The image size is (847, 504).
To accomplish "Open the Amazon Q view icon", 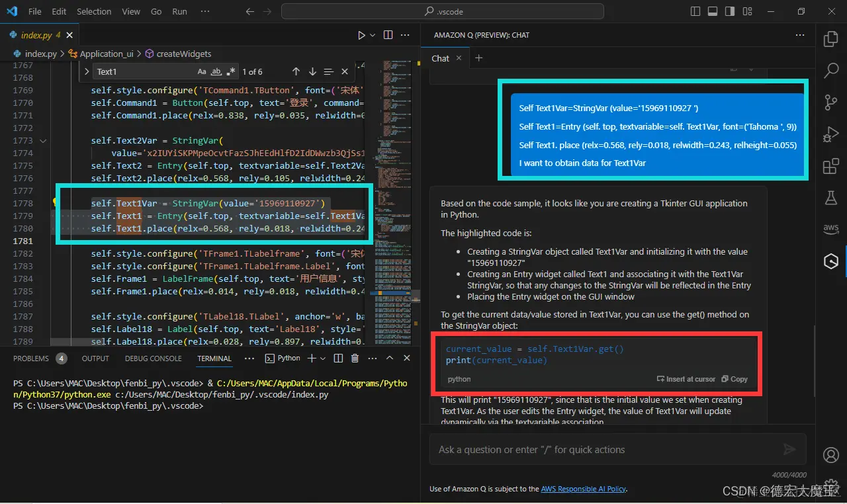I will (831, 261).
